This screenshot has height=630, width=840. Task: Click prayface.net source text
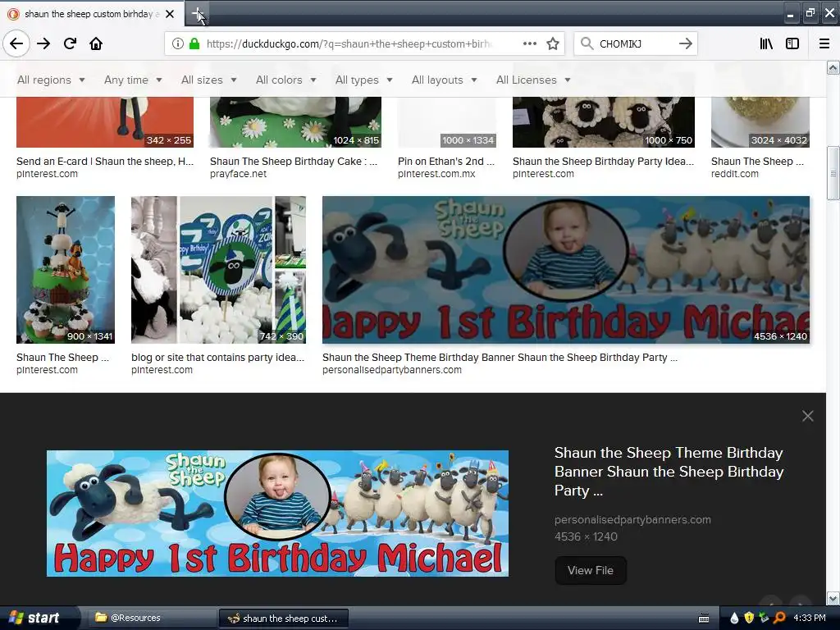coord(239,174)
